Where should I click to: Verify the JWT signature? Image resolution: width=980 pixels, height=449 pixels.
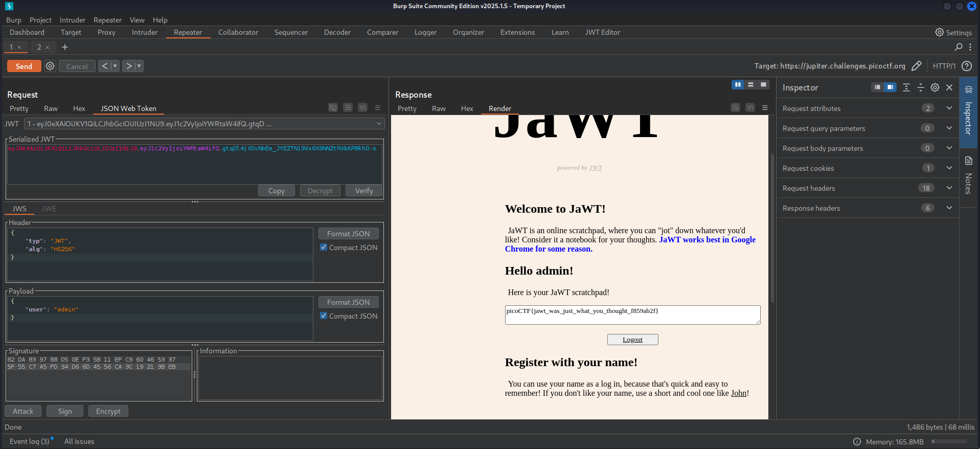point(364,191)
